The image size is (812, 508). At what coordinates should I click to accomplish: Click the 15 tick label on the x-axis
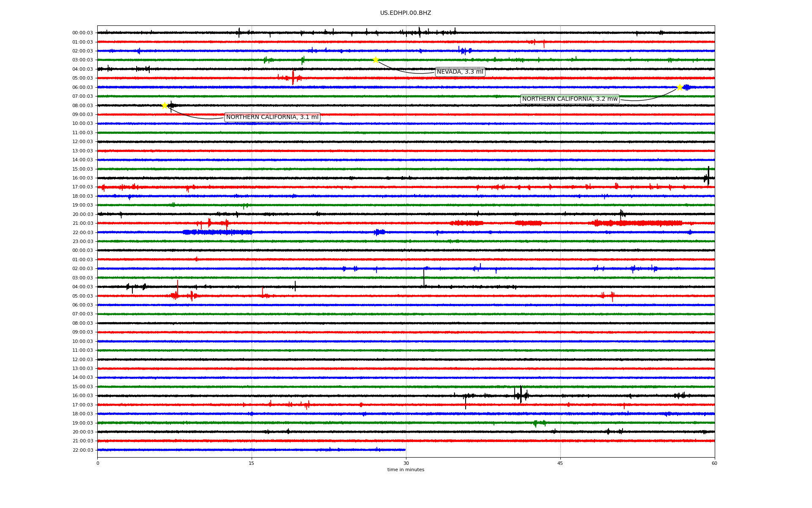(252, 463)
